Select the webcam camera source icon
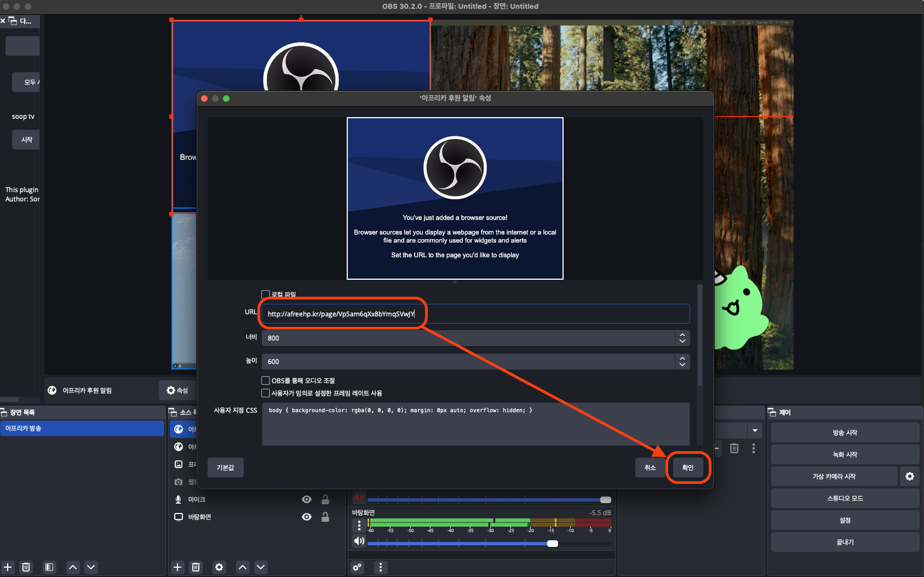Viewport: 924px width, 577px height. pos(178,482)
